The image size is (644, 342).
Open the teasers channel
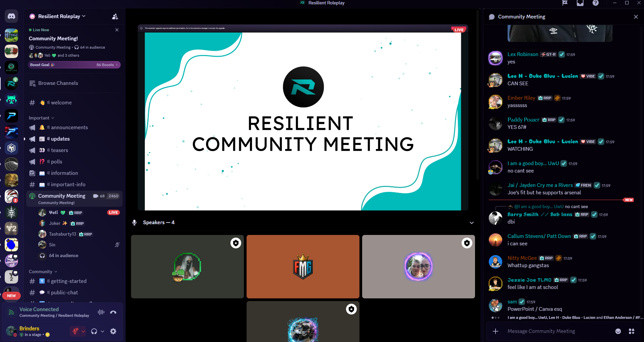[74, 150]
